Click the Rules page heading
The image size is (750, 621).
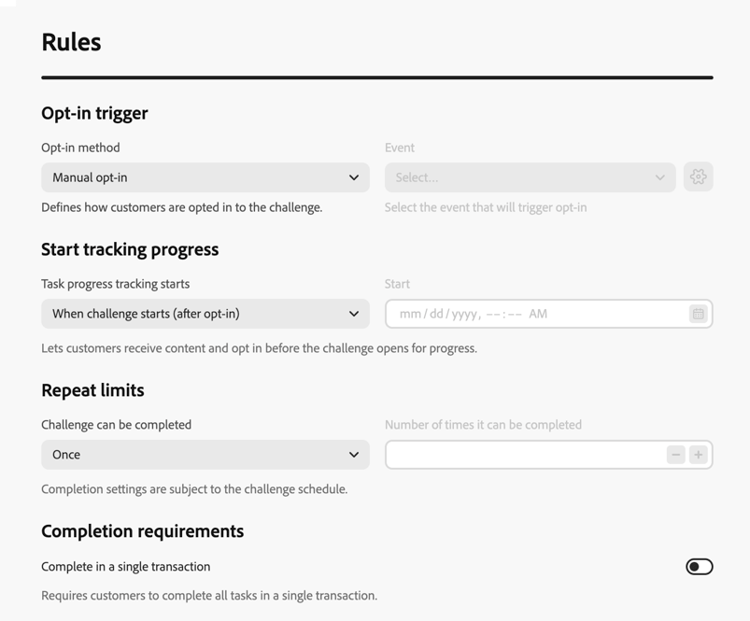[71, 42]
